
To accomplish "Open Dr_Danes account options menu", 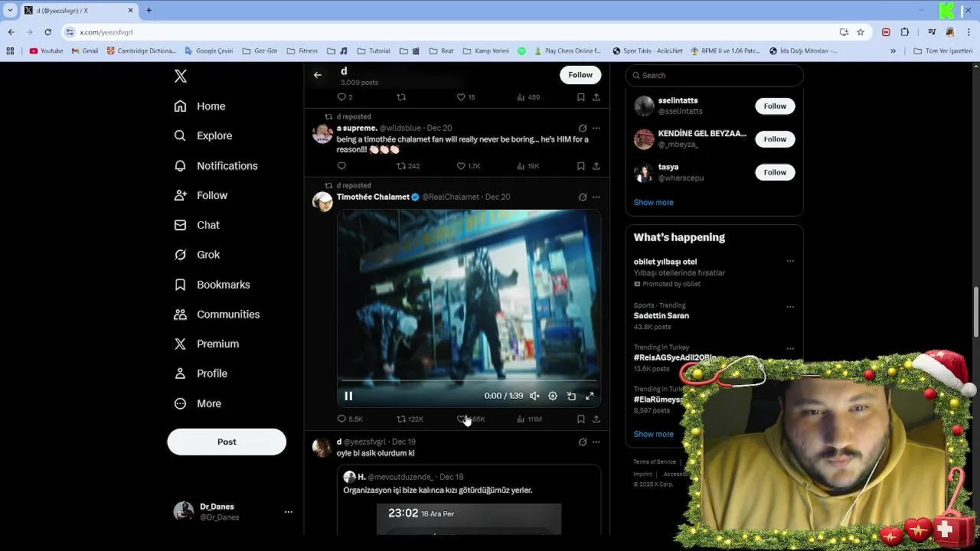I will tap(288, 511).
